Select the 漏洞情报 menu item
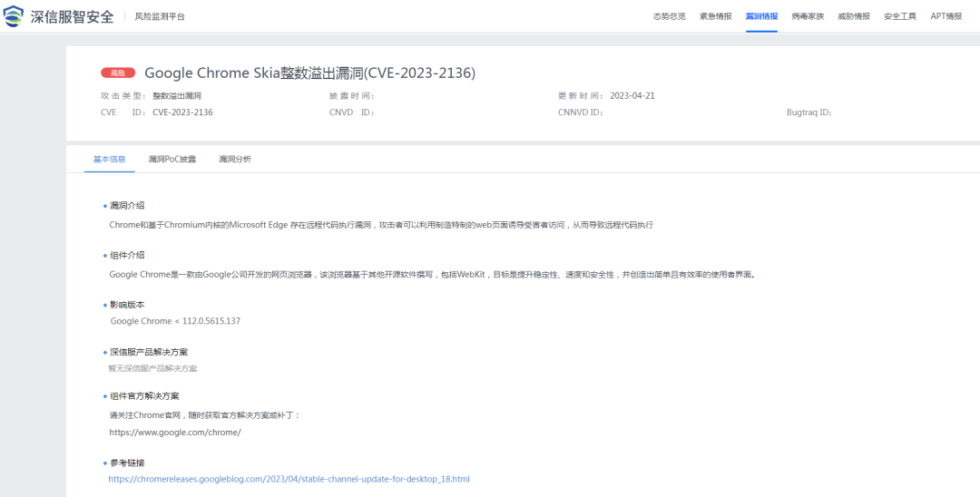Image resolution: width=980 pixels, height=497 pixels. click(761, 16)
